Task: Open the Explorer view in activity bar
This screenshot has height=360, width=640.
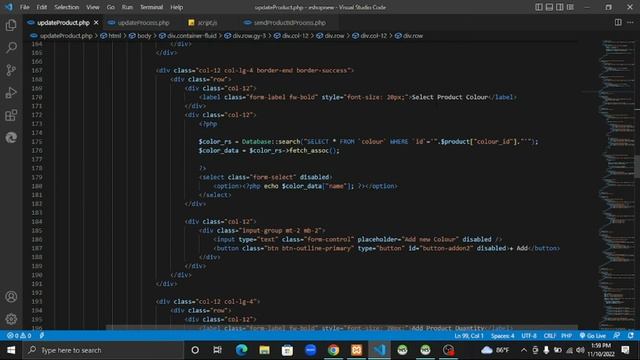Action: tap(11, 25)
